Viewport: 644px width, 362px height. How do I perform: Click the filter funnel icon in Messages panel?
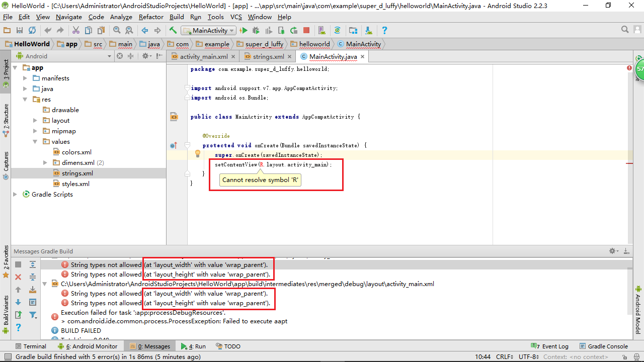tap(33, 315)
